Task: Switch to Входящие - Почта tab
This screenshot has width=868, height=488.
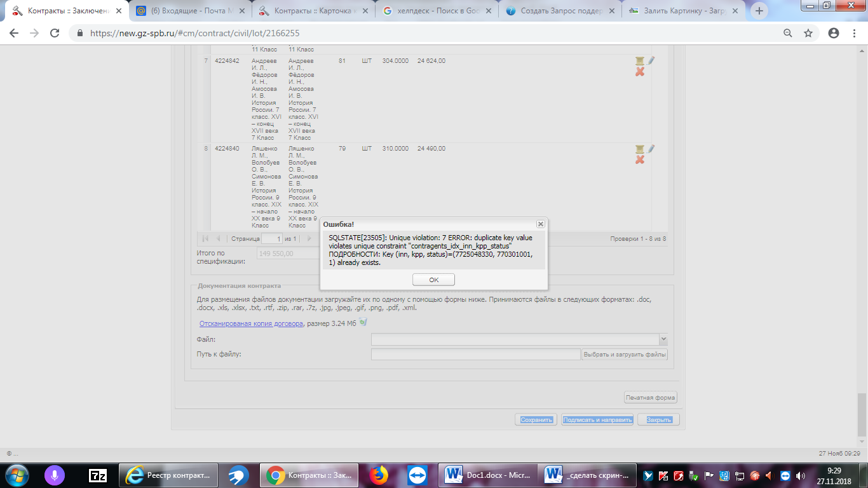Action: 189,11
